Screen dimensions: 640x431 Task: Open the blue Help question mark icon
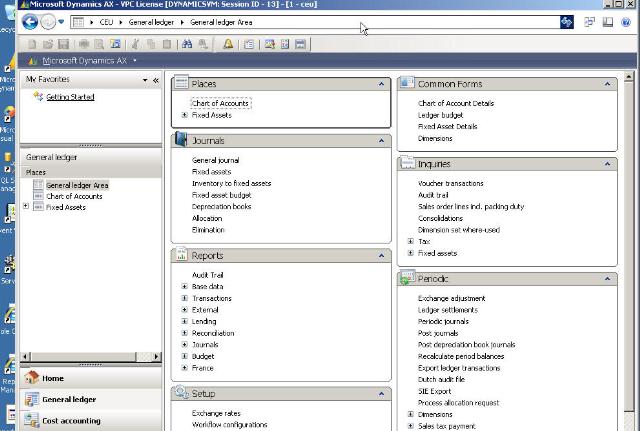(626, 22)
